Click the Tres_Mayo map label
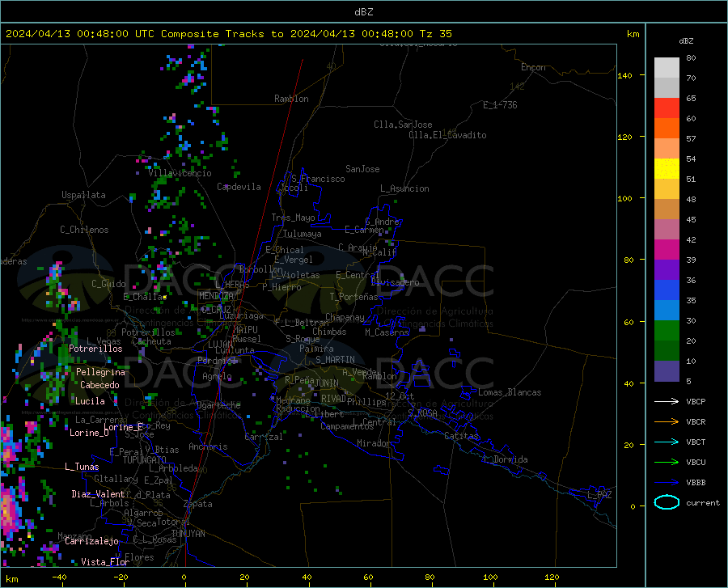 [x=293, y=218]
